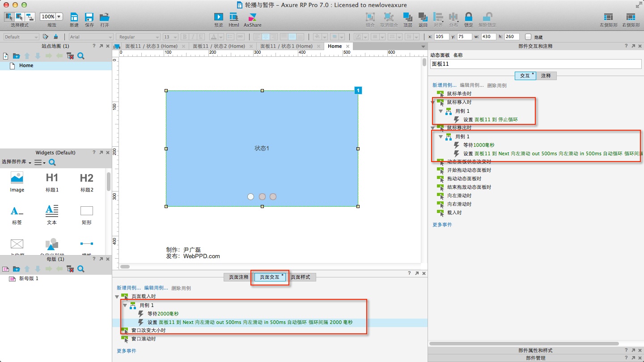Screen dimensions: 644x362
Task: Click search icon in 站点地图 panel
Action: (x=81, y=56)
